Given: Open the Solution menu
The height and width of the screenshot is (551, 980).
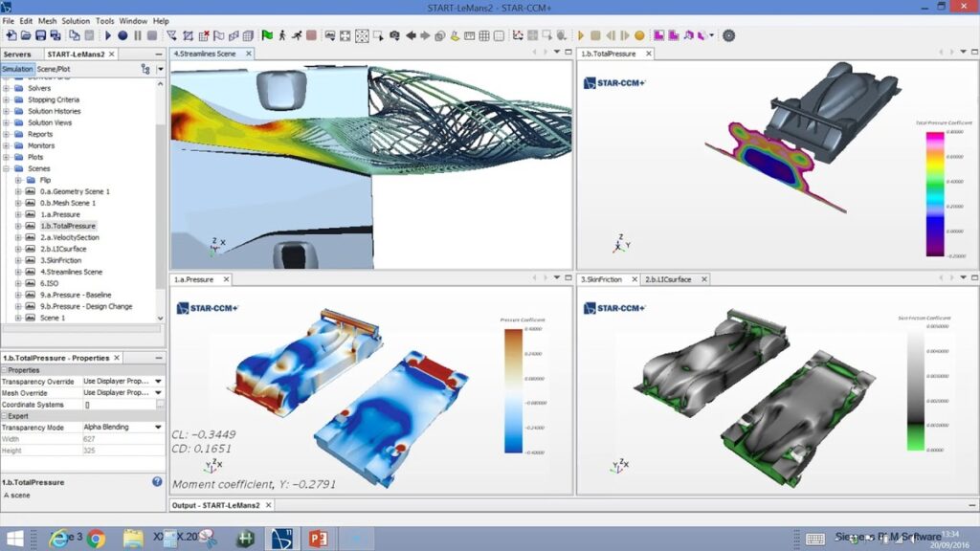Looking at the screenshot, I should (x=76, y=20).
